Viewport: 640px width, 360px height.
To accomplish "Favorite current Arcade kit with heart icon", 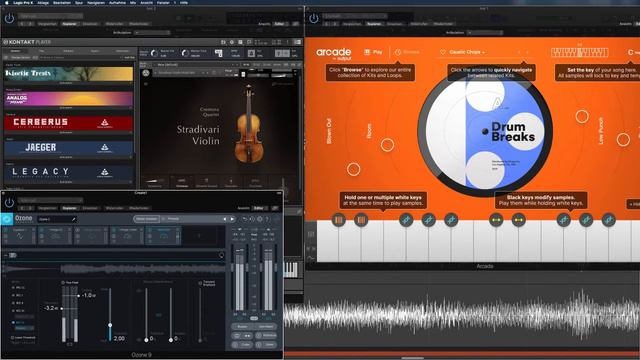I will (x=442, y=52).
